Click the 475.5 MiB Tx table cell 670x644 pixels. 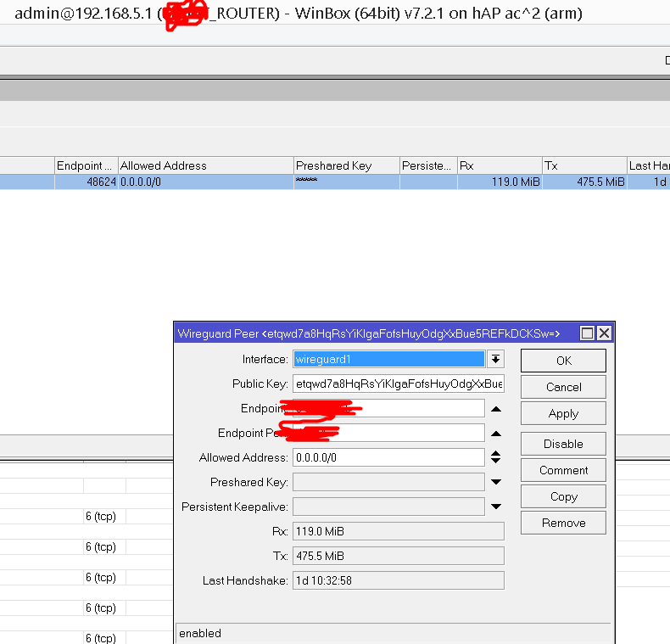pos(584,182)
